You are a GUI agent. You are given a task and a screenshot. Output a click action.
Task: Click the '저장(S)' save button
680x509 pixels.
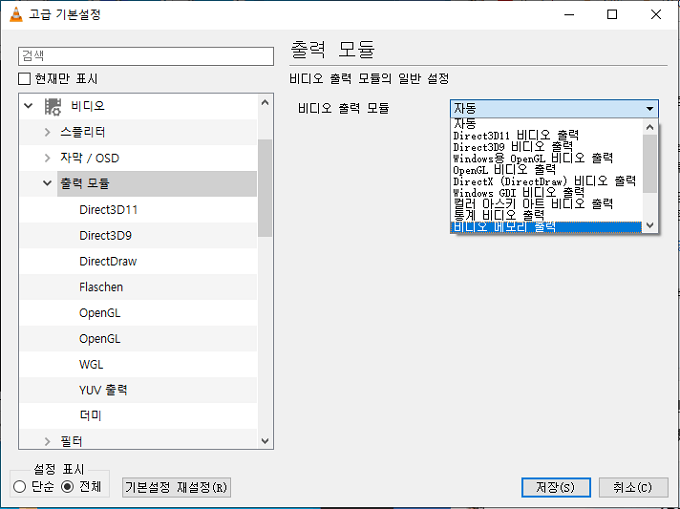click(x=556, y=487)
